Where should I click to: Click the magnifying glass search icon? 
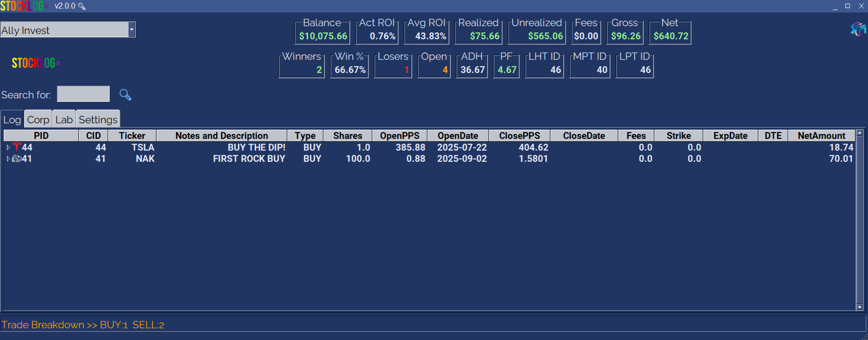click(125, 95)
